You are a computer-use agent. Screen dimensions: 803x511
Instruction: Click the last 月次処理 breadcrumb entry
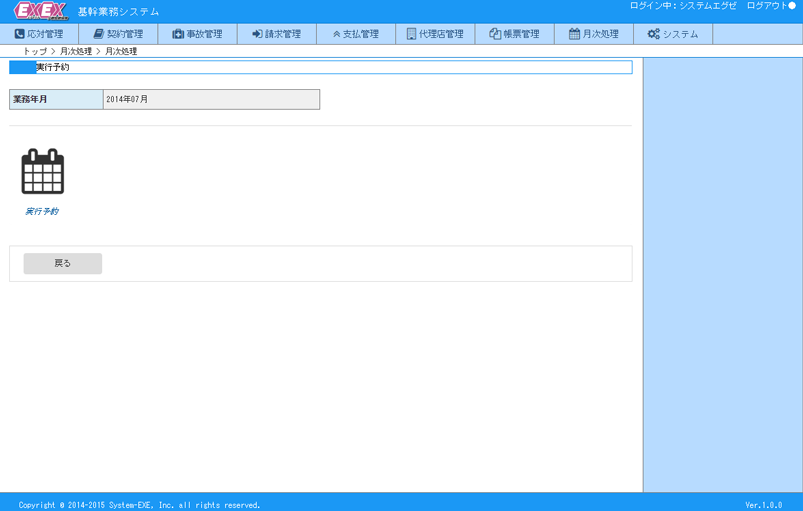[x=121, y=51]
